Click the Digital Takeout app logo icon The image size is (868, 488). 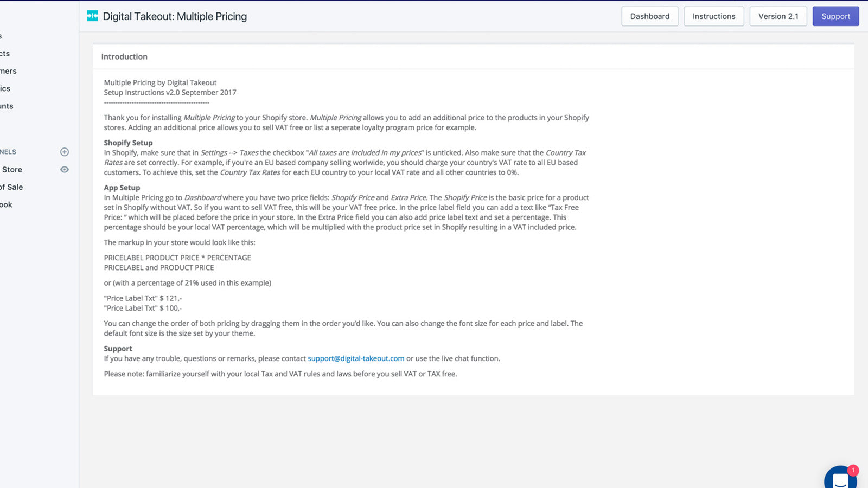click(x=92, y=16)
